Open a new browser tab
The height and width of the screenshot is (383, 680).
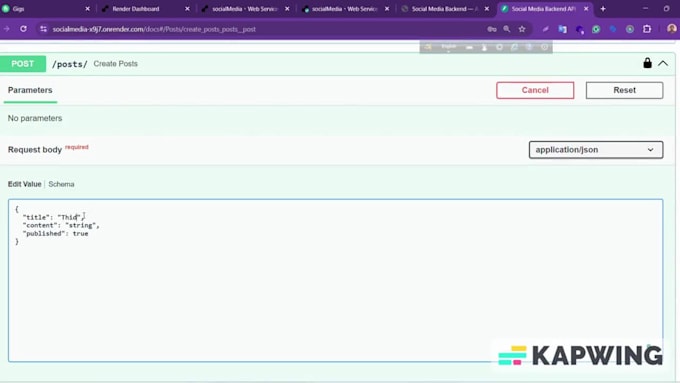coord(603,9)
